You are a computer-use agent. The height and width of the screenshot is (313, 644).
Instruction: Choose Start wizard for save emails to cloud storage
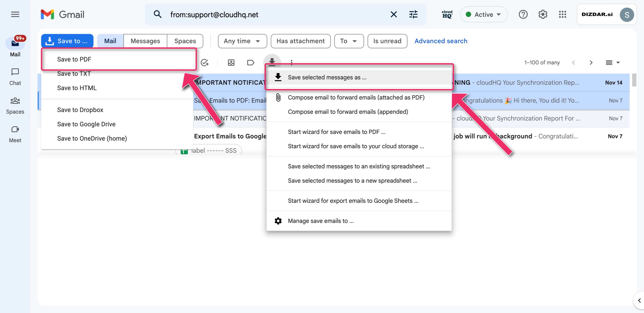coord(359,146)
